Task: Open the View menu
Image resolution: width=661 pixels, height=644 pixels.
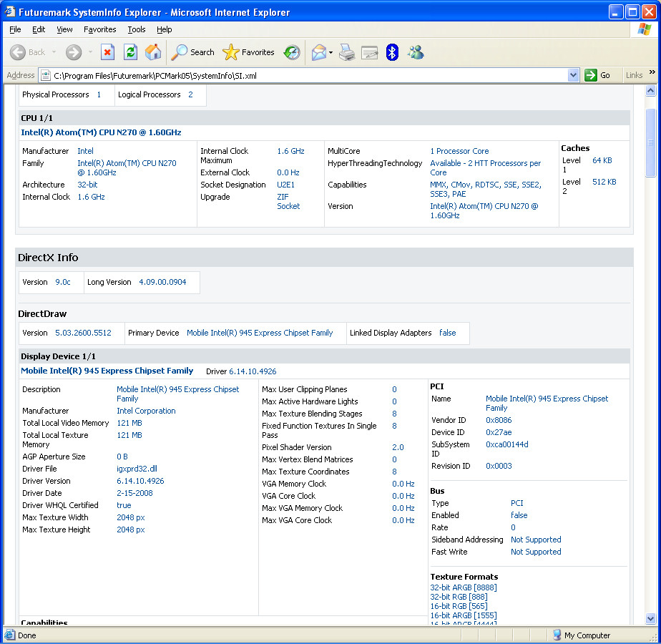Action: tap(64, 29)
